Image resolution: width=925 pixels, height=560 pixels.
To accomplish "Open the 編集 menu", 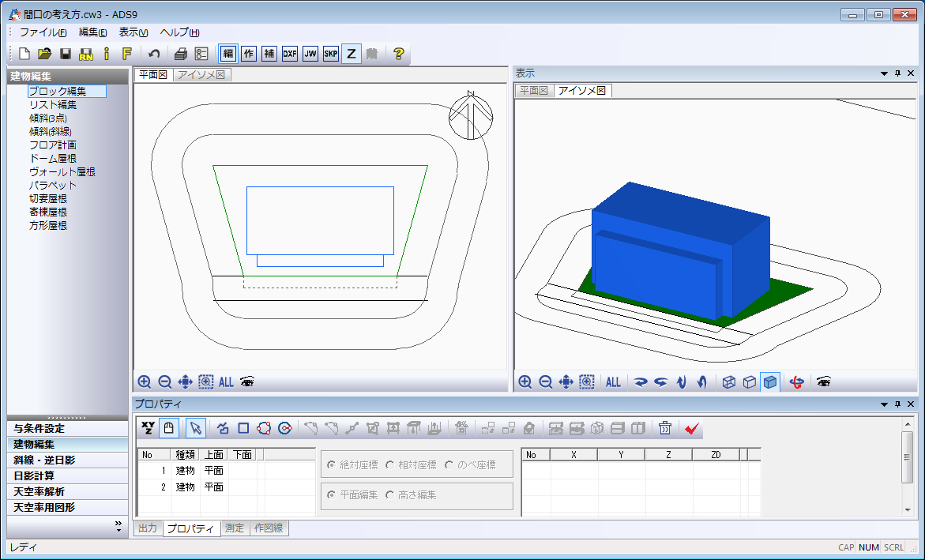I will tap(92, 32).
